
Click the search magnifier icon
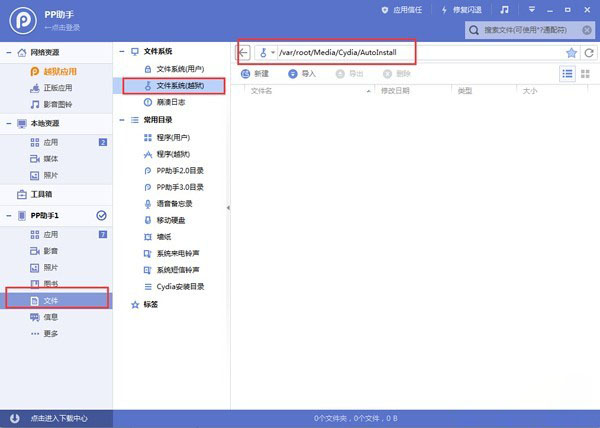tap(474, 30)
